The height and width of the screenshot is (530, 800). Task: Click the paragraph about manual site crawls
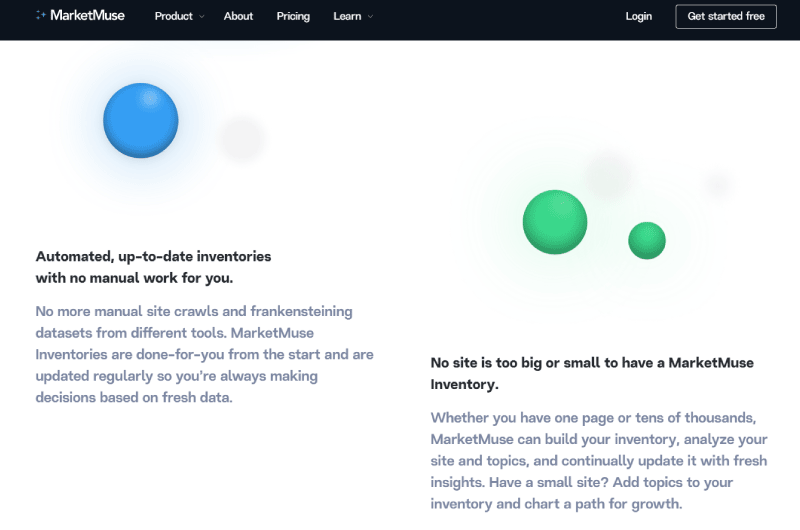[x=204, y=354]
